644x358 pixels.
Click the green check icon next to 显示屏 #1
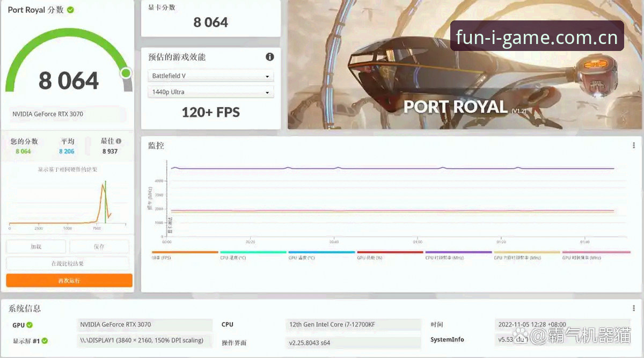(x=45, y=341)
